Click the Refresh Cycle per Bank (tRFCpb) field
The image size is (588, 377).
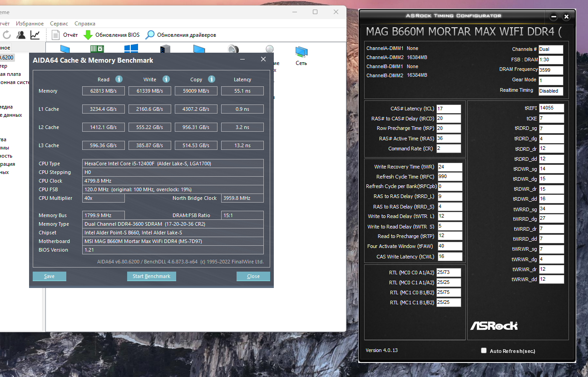[x=450, y=187]
